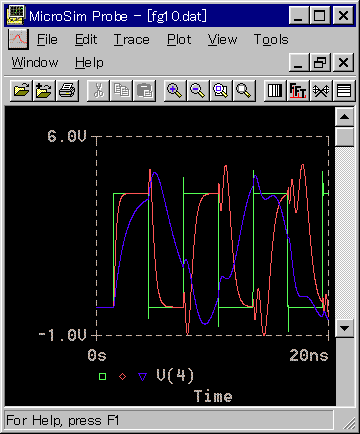This screenshot has height=434, width=360.
Task: Toggle the FFT Fourier transform button
Action: (298, 90)
